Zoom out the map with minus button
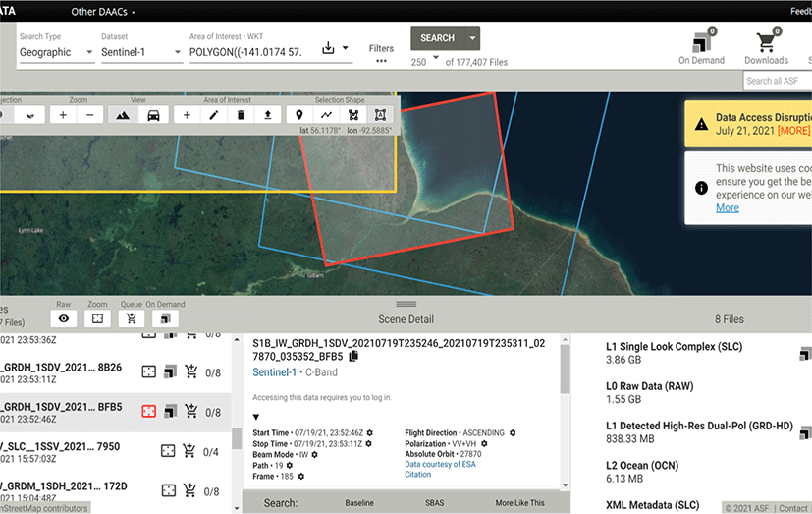Viewport: 812px width, 514px height. (x=90, y=115)
